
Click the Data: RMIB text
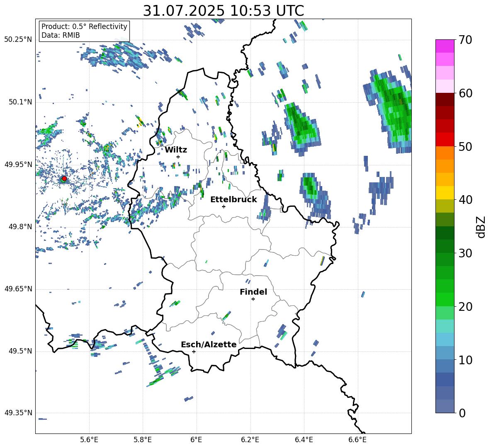[x=61, y=35]
